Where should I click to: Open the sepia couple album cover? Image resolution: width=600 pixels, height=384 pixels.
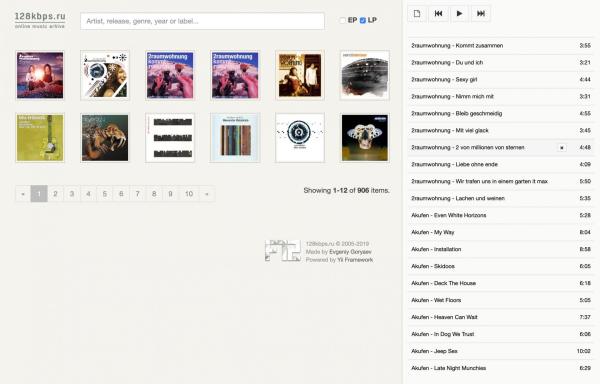[300, 75]
